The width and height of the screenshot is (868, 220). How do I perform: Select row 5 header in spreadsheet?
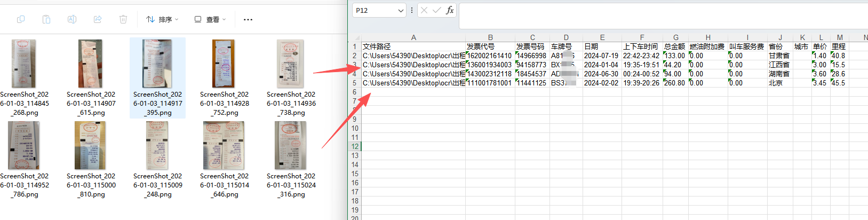pyautogui.click(x=354, y=83)
